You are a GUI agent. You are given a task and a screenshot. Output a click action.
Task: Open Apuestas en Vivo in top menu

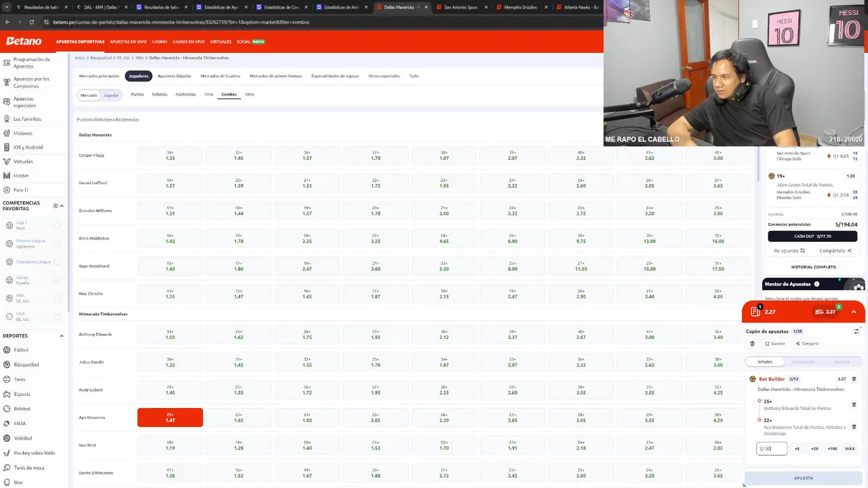(x=128, y=41)
